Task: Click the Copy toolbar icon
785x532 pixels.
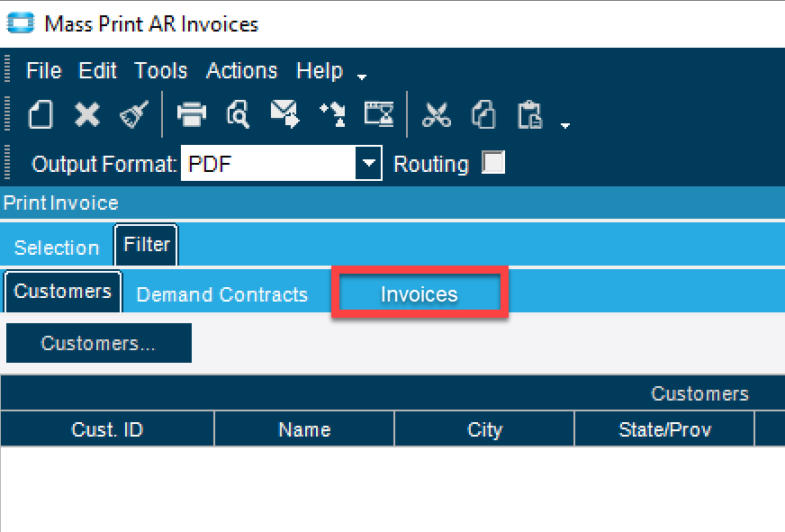Action: click(x=483, y=114)
